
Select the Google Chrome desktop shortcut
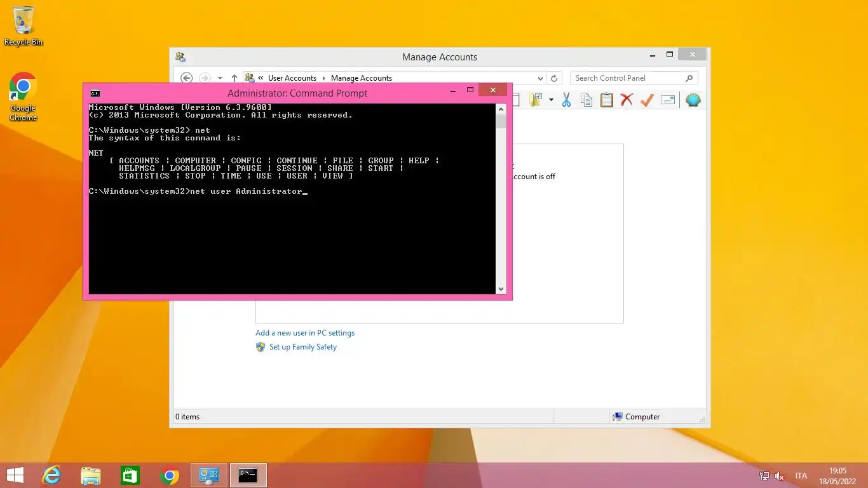point(24,97)
